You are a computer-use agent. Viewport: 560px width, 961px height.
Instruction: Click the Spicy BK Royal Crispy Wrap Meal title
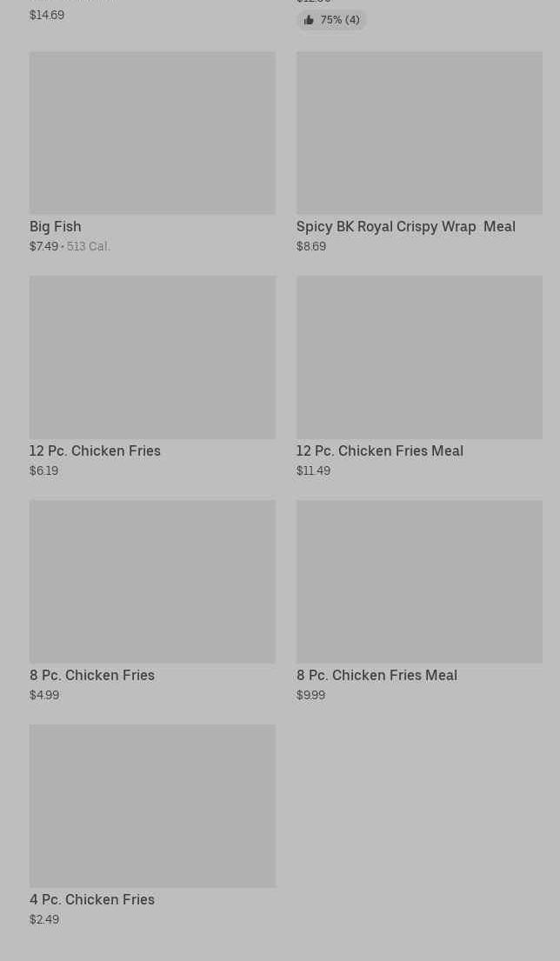405,226
